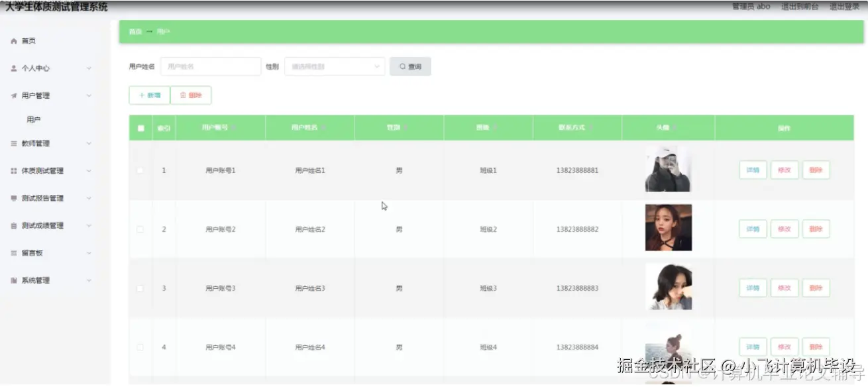
Task: Expand 系统管理 using its chevron
Action: pyautogui.click(x=89, y=280)
